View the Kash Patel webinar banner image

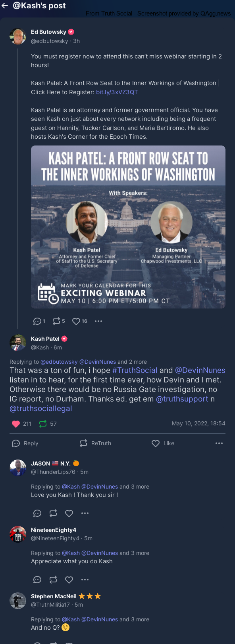pos(128,227)
